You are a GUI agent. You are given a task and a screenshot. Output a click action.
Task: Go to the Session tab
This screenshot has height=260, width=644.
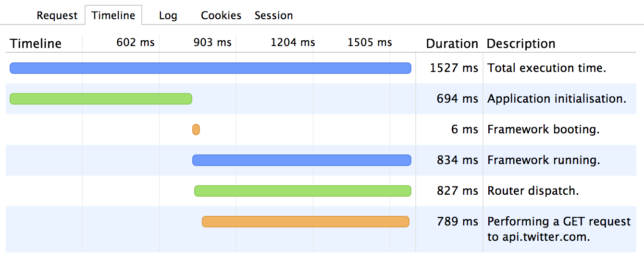coord(273,15)
